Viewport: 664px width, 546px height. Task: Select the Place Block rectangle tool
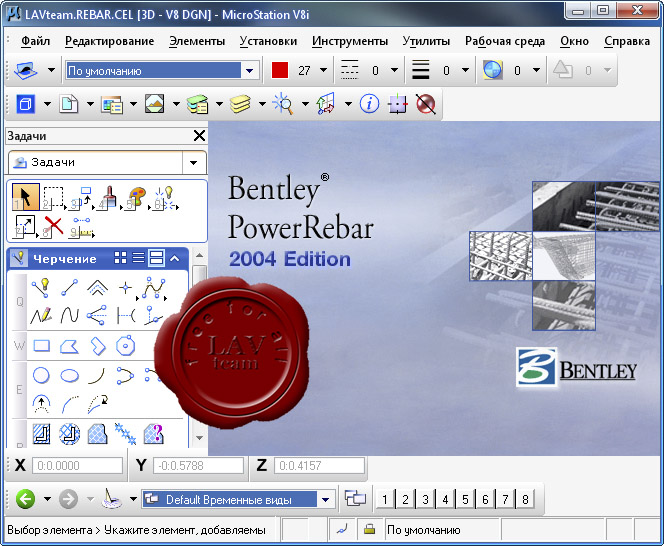point(42,346)
